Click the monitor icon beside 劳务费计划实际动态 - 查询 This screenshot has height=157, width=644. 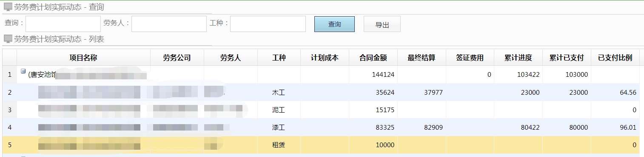pyautogui.click(x=8, y=7)
